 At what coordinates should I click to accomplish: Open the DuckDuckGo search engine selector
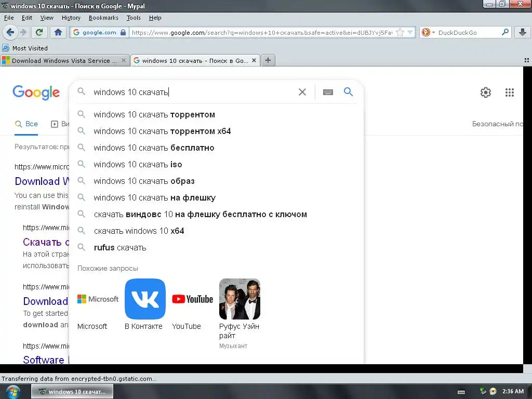pyautogui.click(x=428, y=32)
